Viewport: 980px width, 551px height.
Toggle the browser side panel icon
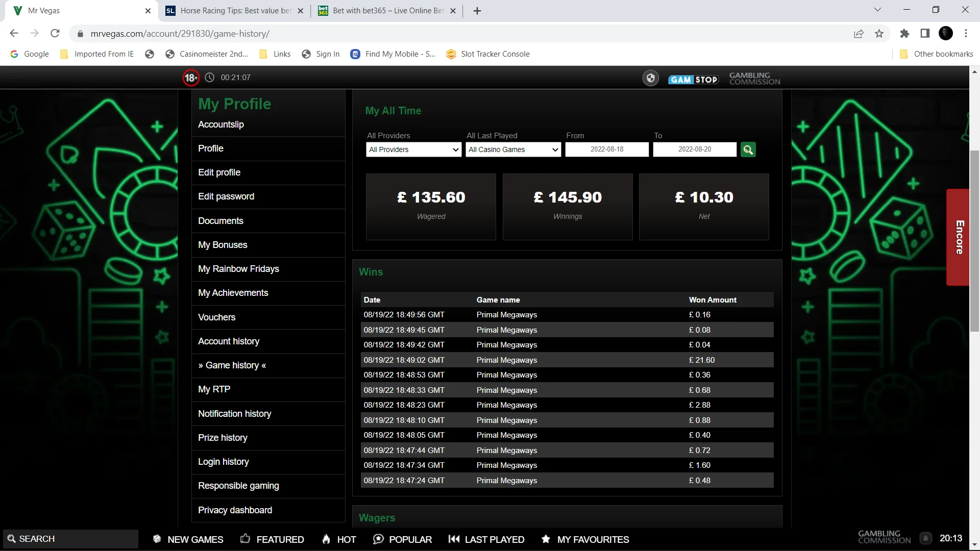[925, 34]
